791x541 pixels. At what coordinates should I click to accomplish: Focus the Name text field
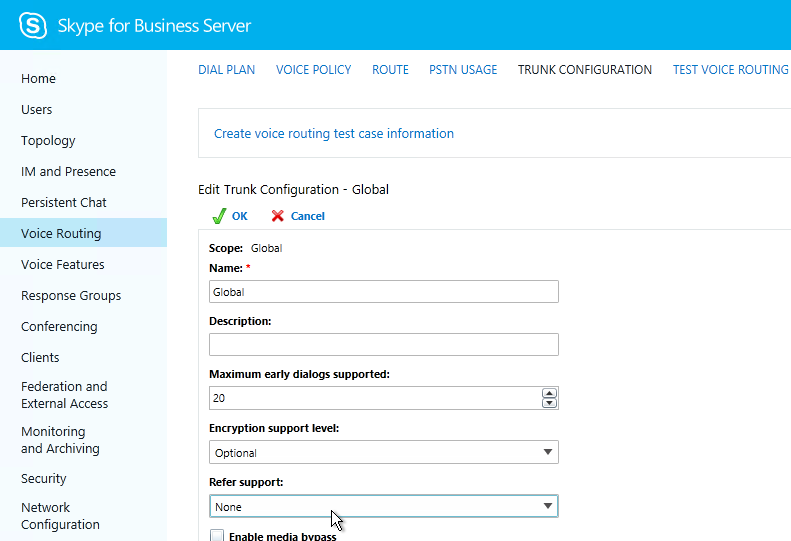[383, 292]
